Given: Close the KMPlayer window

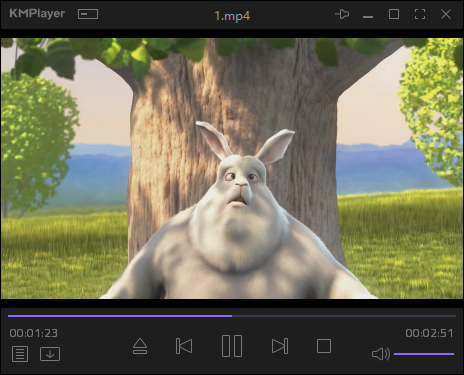Looking at the screenshot, I should (446, 14).
